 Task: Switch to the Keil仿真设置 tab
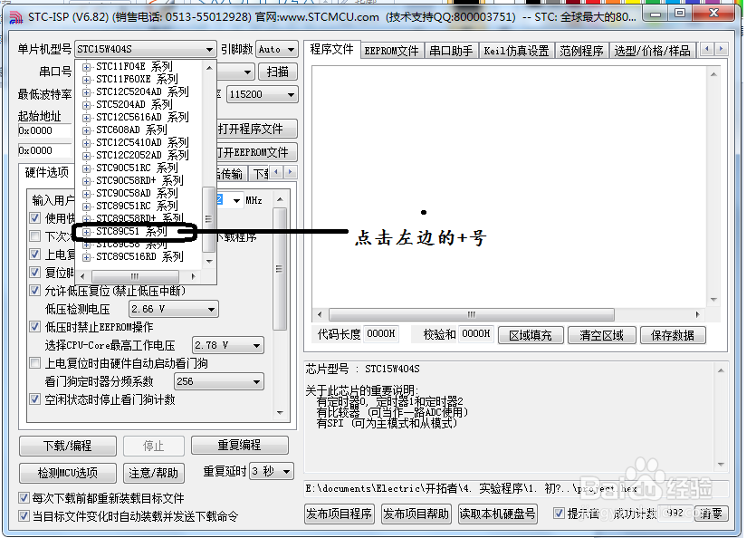point(516,51)
